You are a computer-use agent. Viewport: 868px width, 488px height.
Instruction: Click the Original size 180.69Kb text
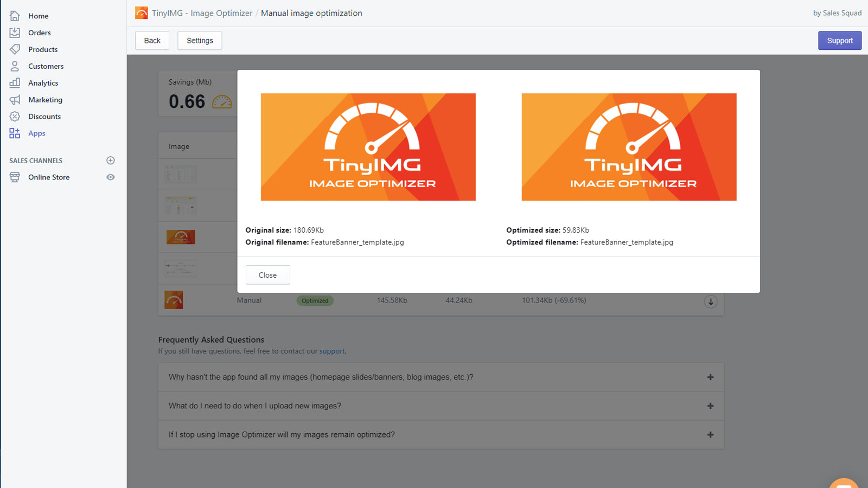tap(284, 230)
